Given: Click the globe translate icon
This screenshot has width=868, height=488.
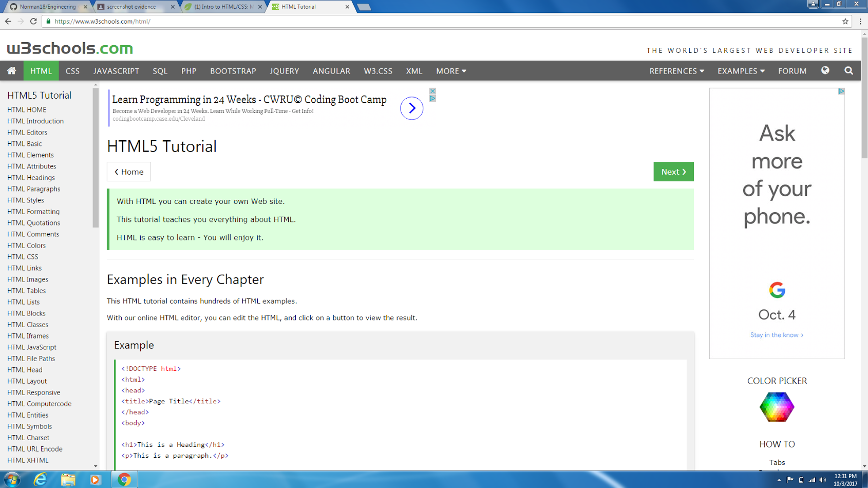Looking at the screenshot, I should (x=825, y=71).
